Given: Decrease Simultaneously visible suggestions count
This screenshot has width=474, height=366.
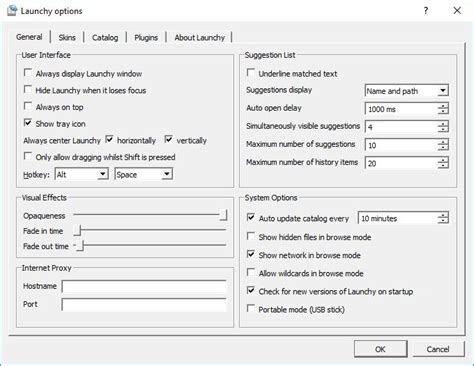Looking at the screenshot, I should [443, 129].
